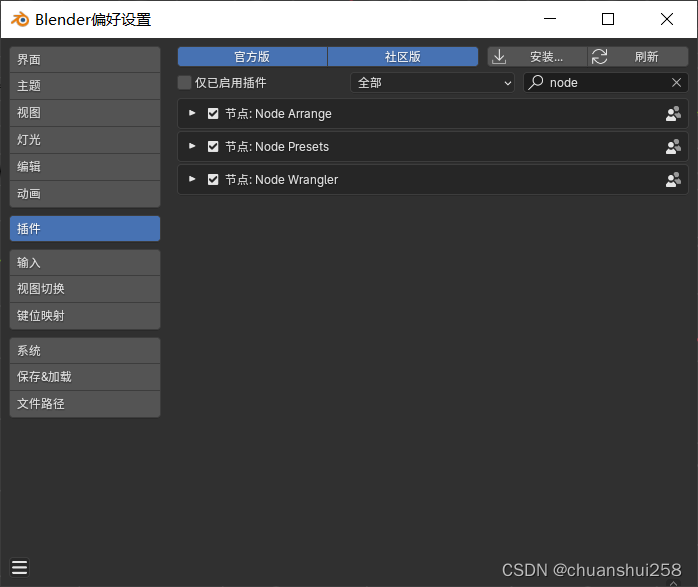Click the 节点: Node Presets label
698x587 pixels.
[x=277, y=147]
